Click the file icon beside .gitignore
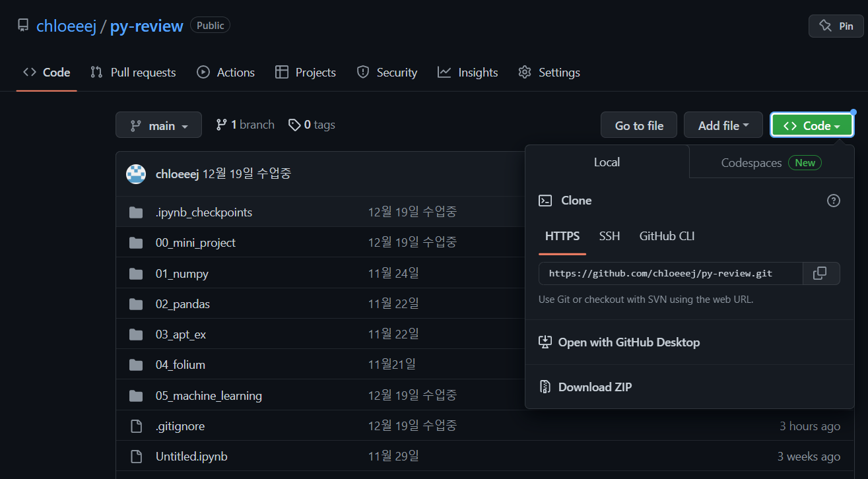The image size is (868, 479). pos(136,426)
